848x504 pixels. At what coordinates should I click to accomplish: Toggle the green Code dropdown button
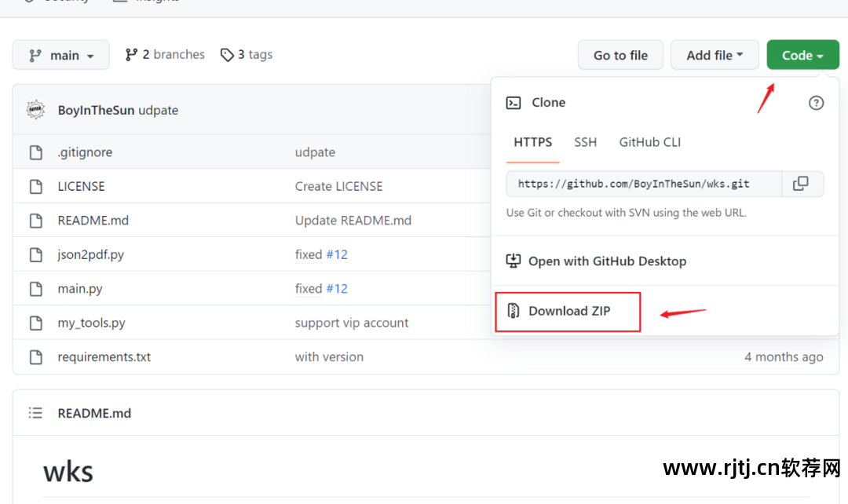click(x=802, y=55)
